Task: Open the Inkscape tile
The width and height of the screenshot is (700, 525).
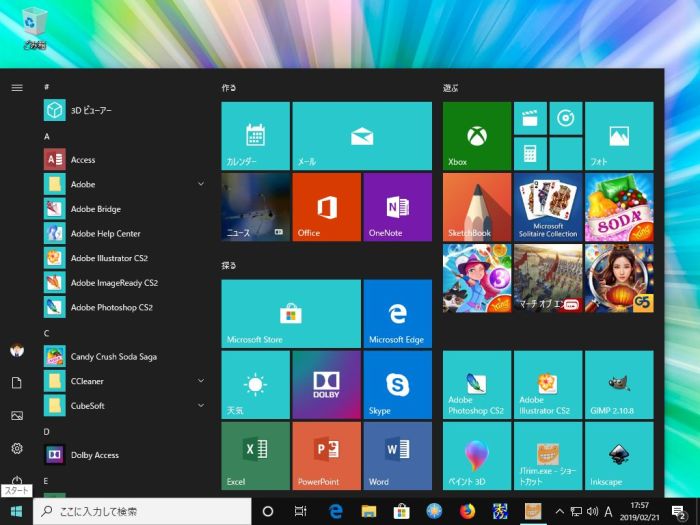Action: 618,456
